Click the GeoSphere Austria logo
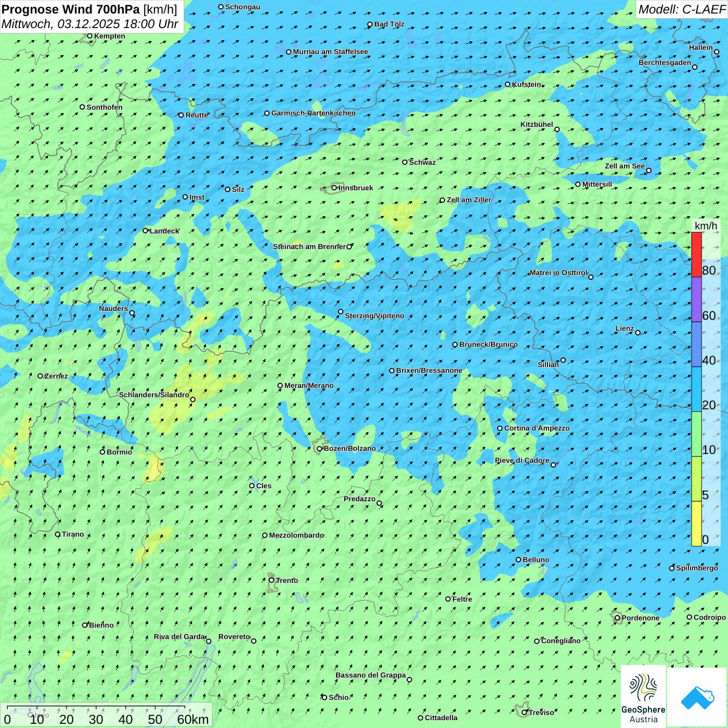The height and width of the screenshot is (728, 728). [x=643, y=697]
